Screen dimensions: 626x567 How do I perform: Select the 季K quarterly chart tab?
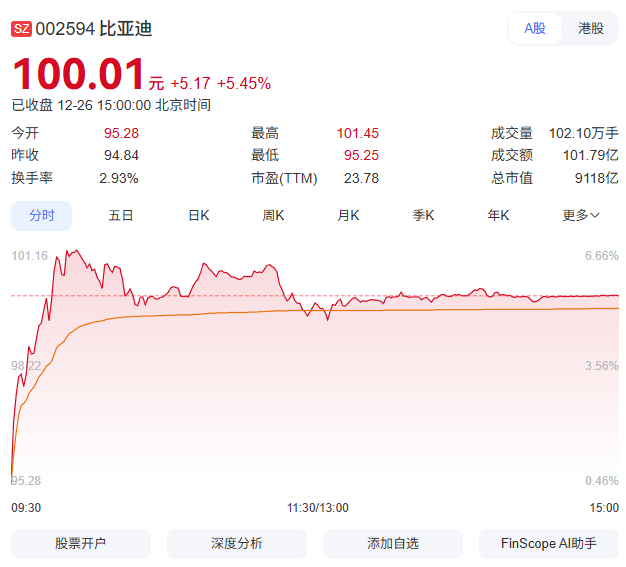[x=424, y=215]
